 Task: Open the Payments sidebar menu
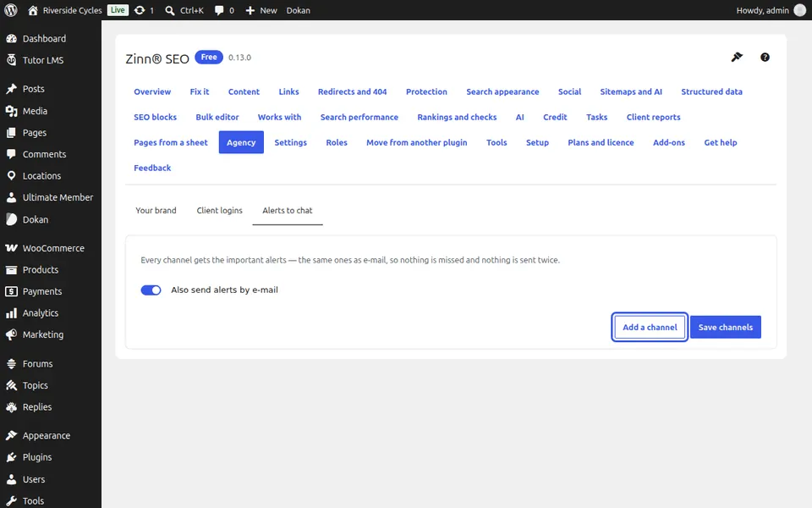[51, 291]
